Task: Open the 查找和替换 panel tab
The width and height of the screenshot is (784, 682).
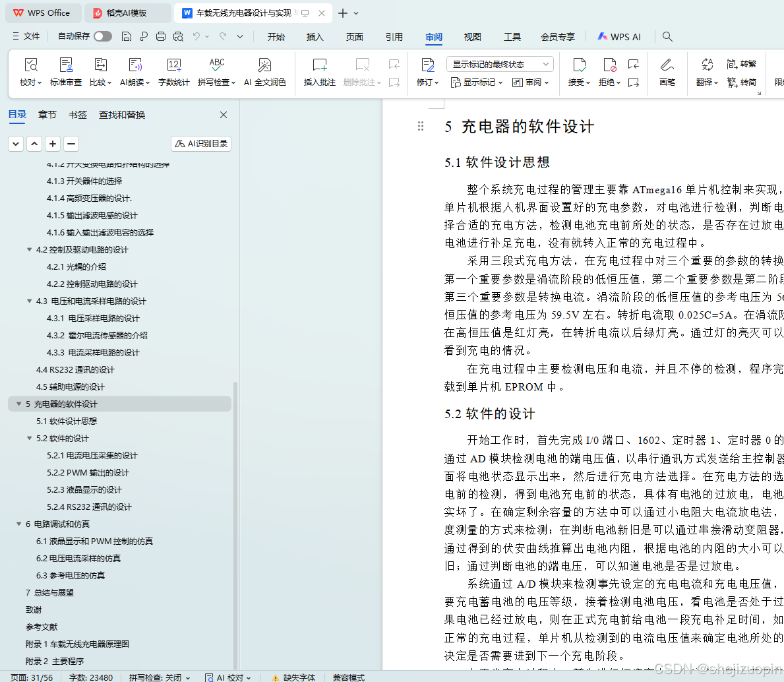Action: [122, 114]
